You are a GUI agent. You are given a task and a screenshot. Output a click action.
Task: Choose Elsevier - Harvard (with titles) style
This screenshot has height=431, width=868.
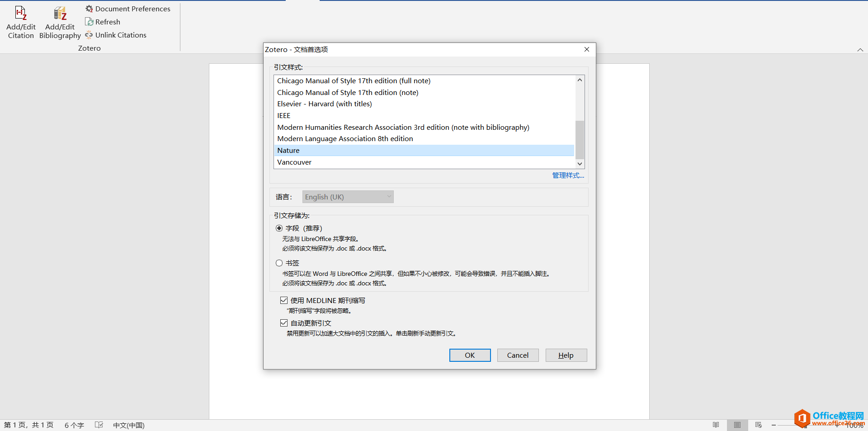424,104
